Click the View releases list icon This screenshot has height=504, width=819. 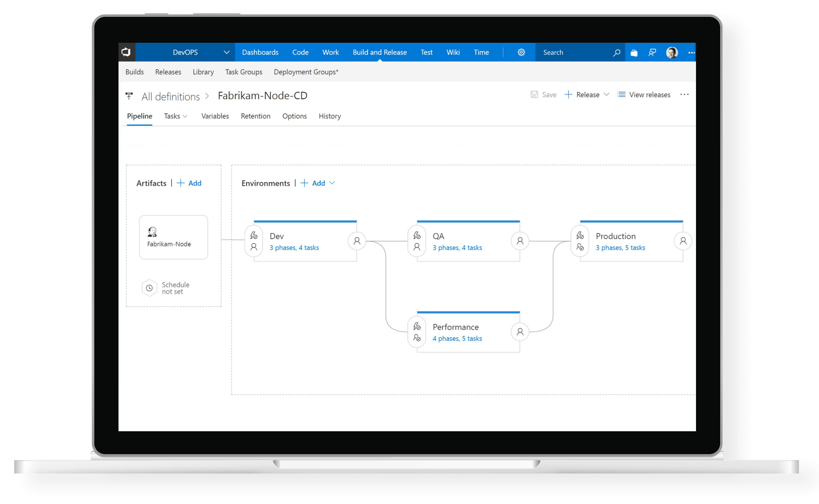pos(621,94)
